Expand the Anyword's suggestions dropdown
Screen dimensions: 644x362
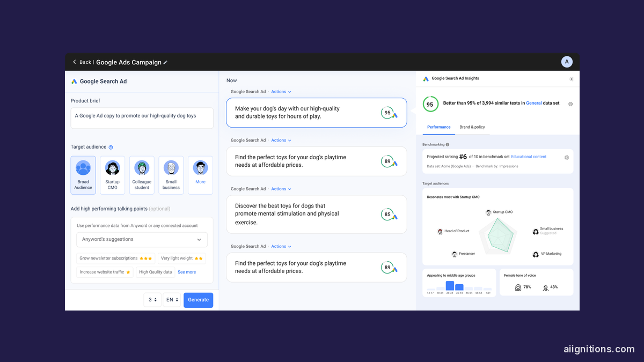point(142,240)
